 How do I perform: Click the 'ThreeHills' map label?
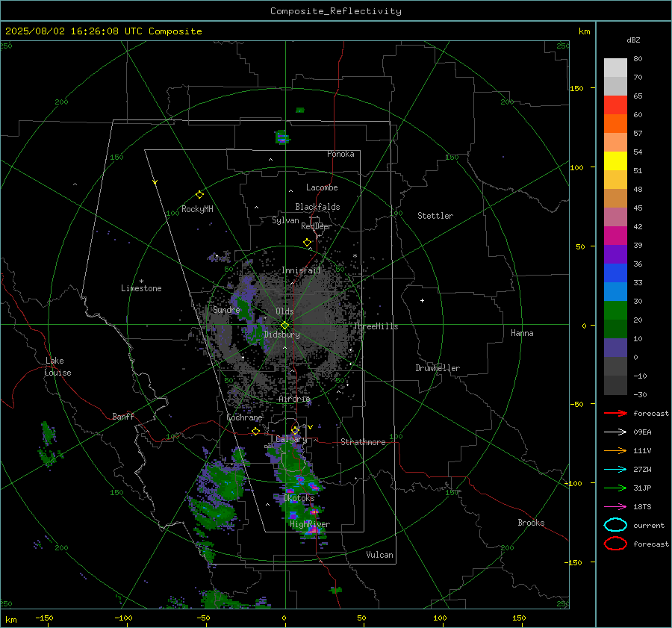click(376, 326)
